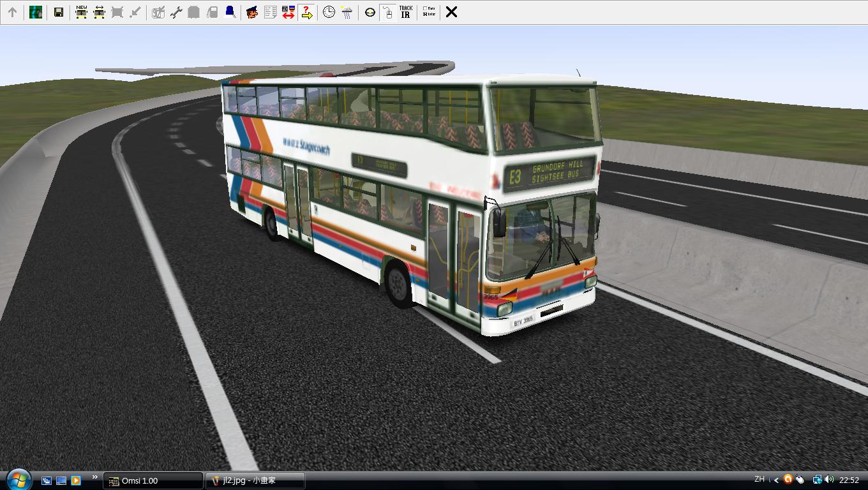Click the grayed-out diagonal arrow icon
This screenshot has width=868, height=490.
point(135,12)
